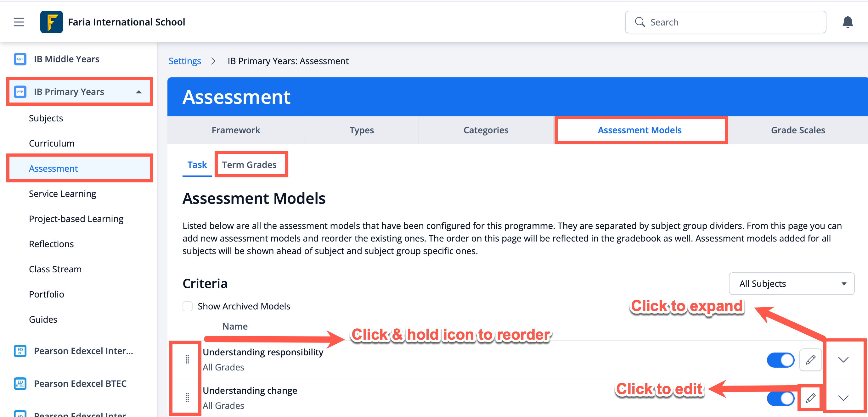Screen dimensions: 868x417
Task: Collapse the IB Primary Years section
Action: click(x=138, y=92)
